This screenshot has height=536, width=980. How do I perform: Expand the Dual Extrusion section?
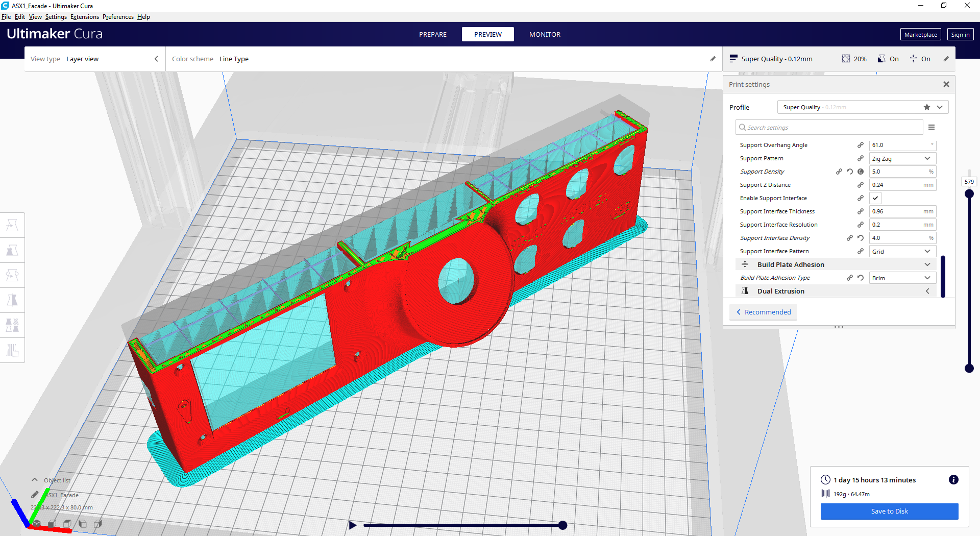(836, 291)
